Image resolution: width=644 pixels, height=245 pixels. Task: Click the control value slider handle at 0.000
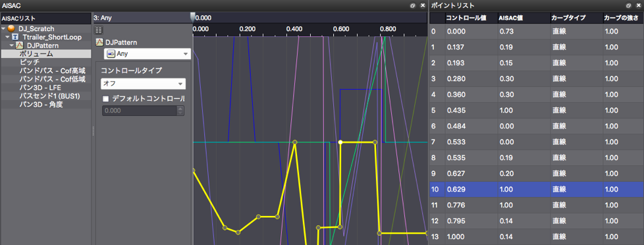click(x=193, y=16)
